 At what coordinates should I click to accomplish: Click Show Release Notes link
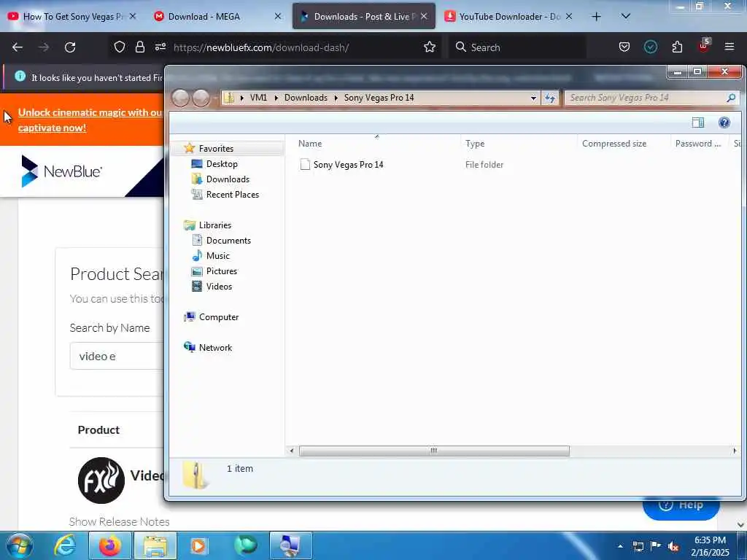tap(119, 522)
